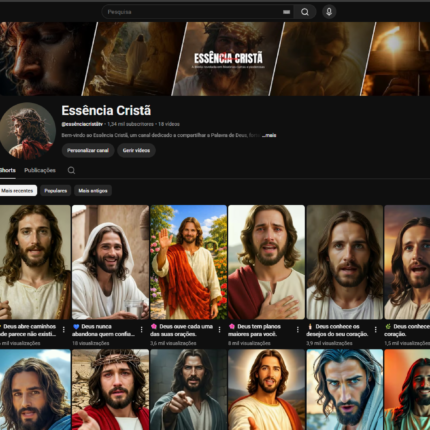Click the 'Personalizar canal' button
This screenshot has width=430, height=430.
pyautogui.click(x=88, y=150)
